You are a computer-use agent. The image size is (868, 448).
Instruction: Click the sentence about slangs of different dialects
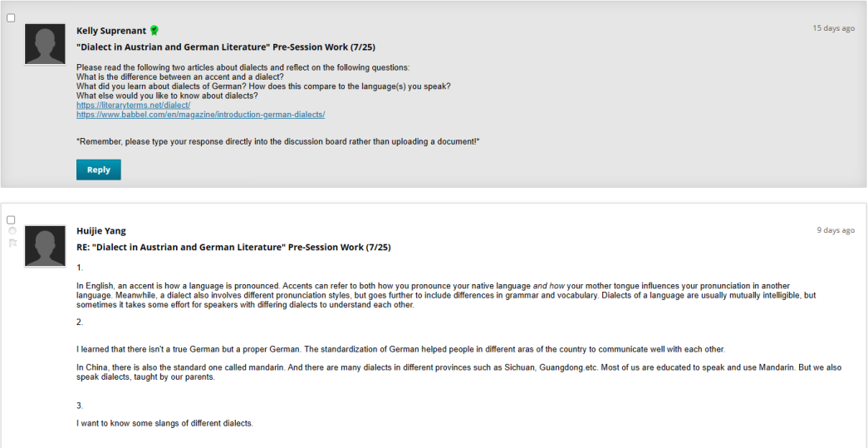tap(164, 423)
